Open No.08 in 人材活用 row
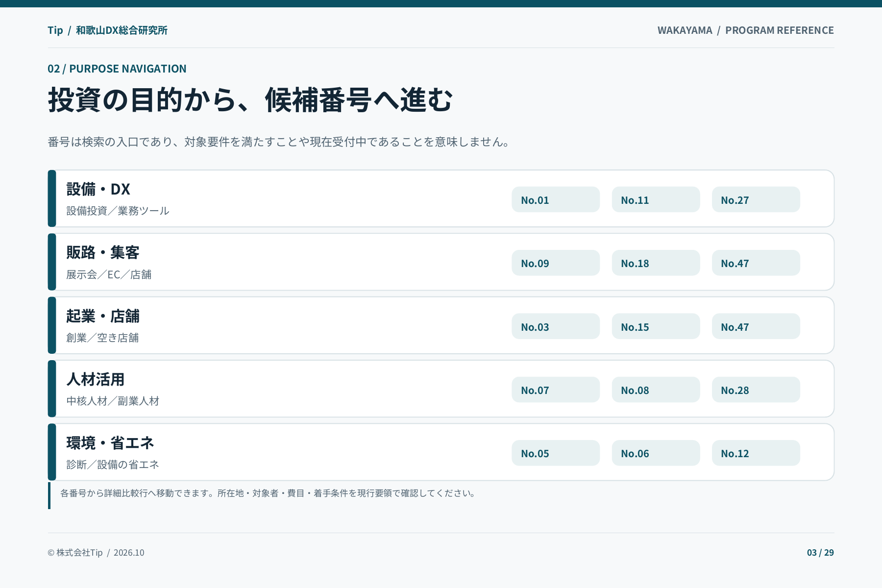The image size is (882, 588). [656, 390]
